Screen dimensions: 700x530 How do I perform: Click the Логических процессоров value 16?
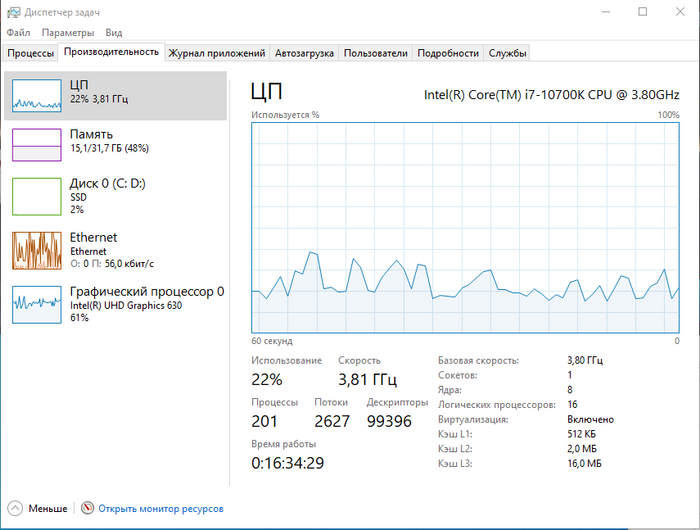pos(572,405)
